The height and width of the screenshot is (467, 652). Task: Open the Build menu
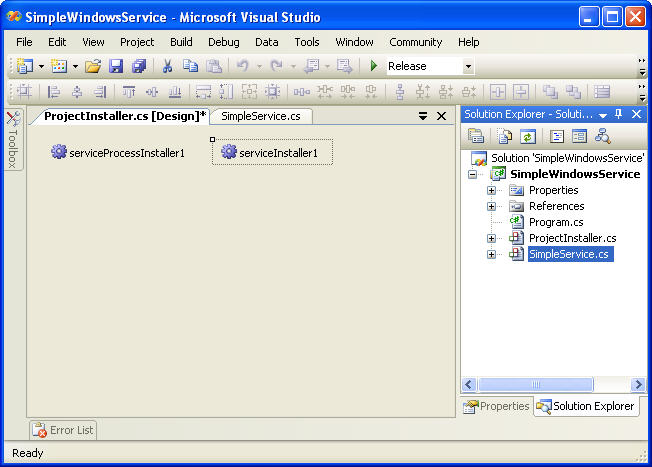click(x=181, y=42)
